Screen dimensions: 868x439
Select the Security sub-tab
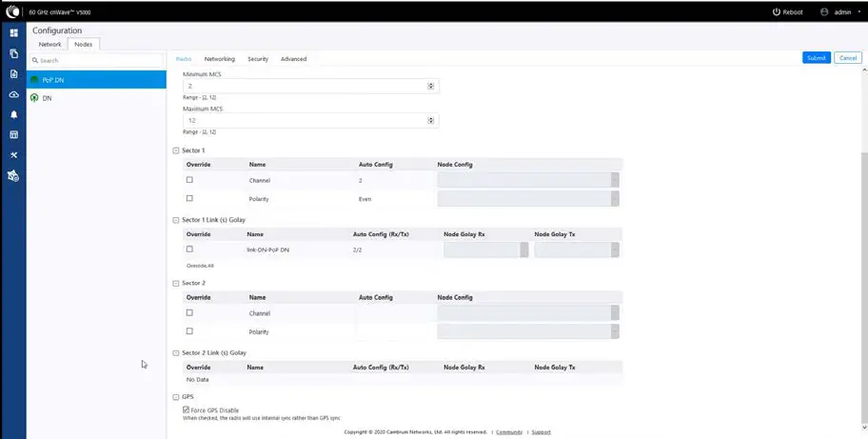click(258, 59)
